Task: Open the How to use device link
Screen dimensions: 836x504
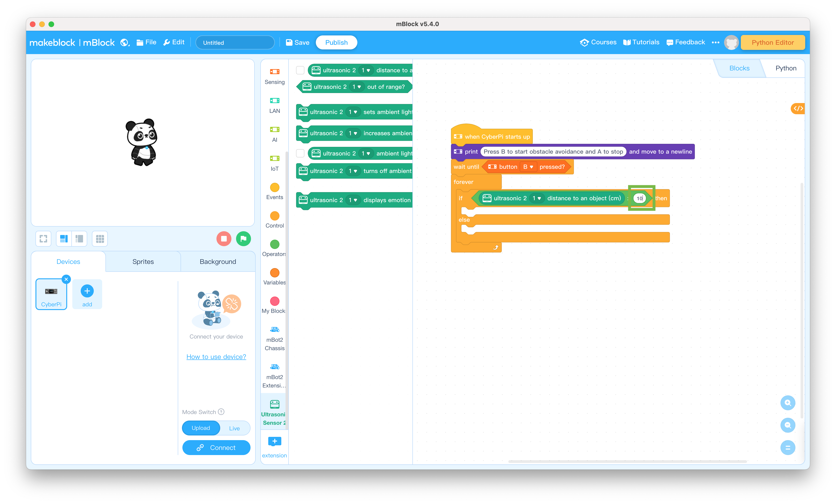Action: tap(216, 356)
